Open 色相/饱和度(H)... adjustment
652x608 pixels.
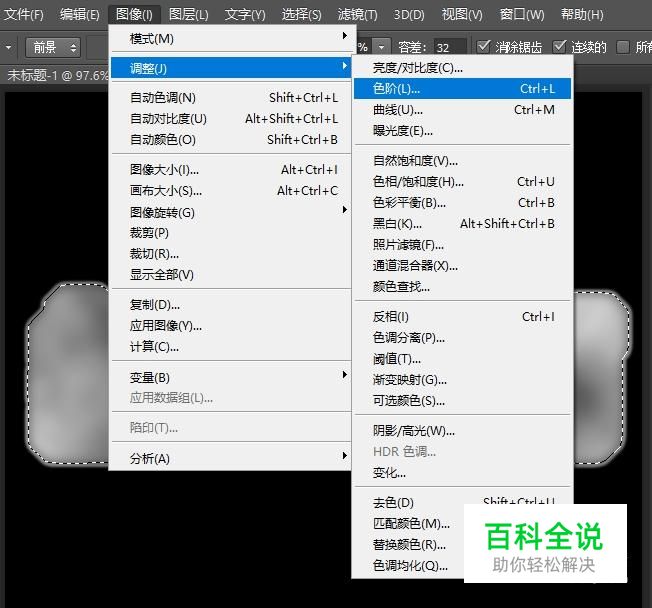pos(462,182)
